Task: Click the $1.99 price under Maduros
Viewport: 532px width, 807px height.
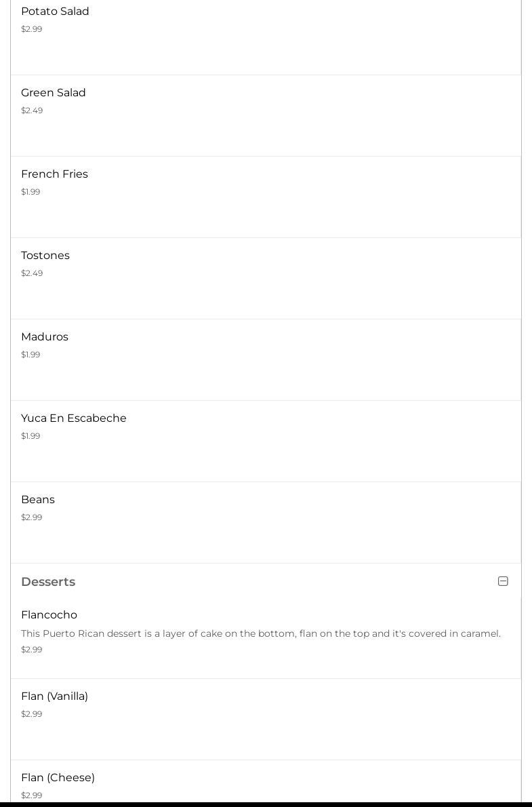Action: tap(30, 355)
